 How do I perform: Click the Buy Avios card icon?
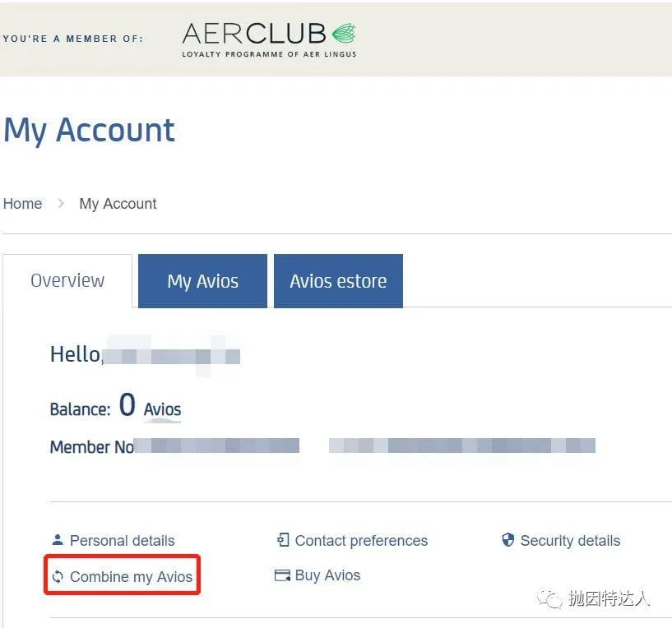[x=282, y=575]
